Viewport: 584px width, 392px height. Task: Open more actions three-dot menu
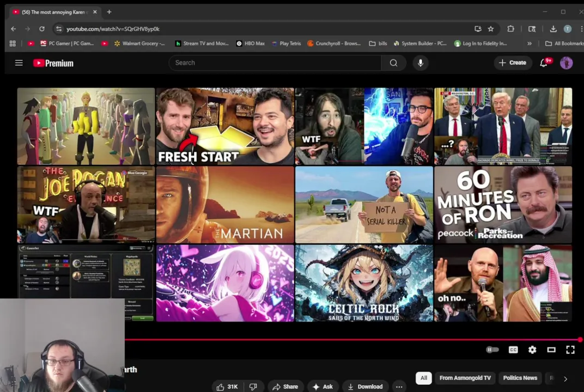pyautogui.click(x=399, y=387)
